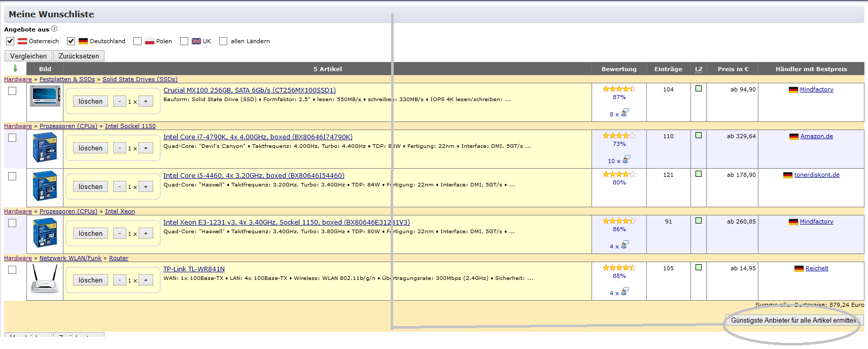Screen dimensions: 868x349
Task: Visit Amazon.de dealer link
Action: tap(817, 136)
